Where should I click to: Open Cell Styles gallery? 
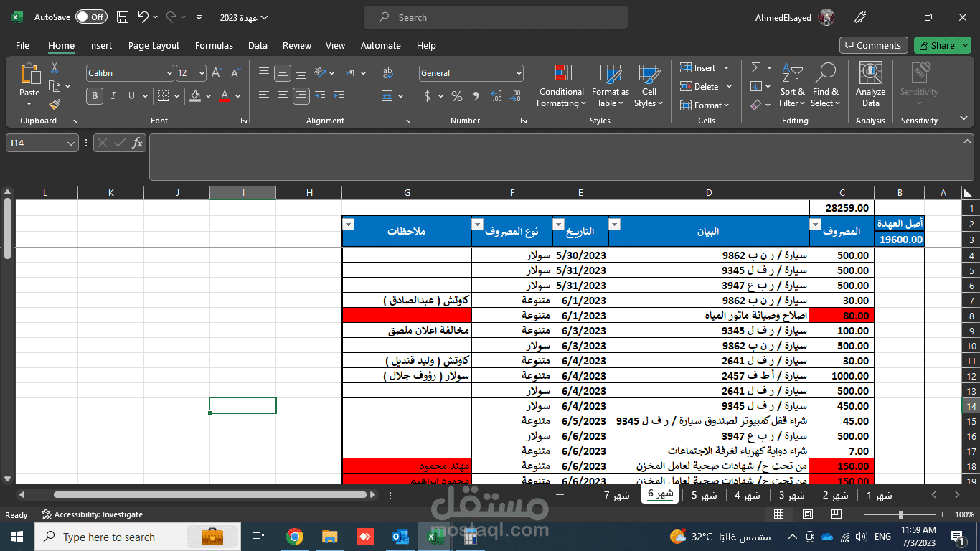649,85
